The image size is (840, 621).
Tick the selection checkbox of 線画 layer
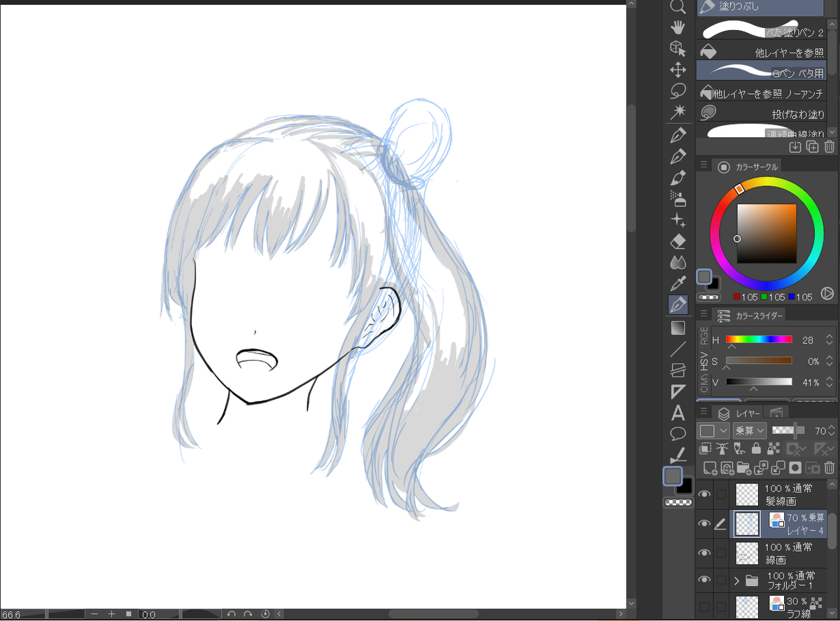click(x=721, y=552)
